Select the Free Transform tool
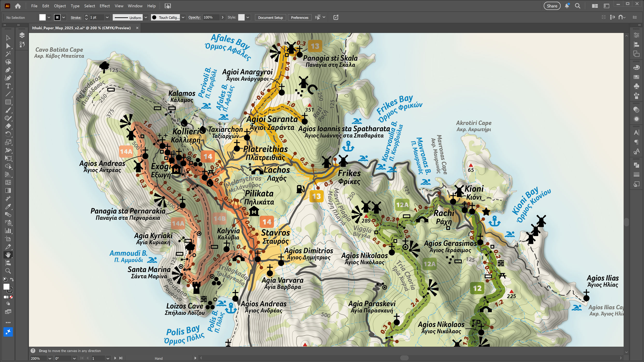This screenshot has width=644, height=362. 8,158
